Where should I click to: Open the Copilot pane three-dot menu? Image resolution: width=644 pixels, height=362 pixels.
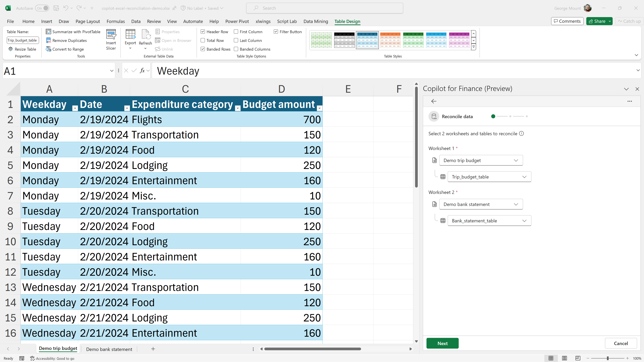[630, 101]
